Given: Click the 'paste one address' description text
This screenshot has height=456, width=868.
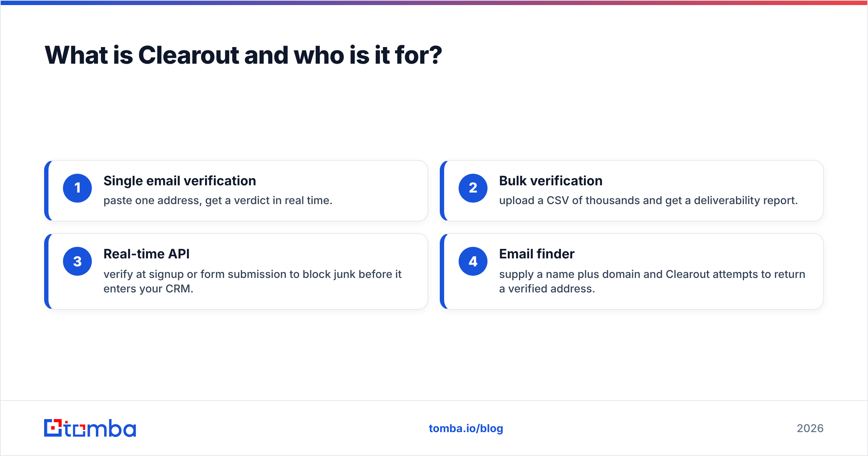Looking at the screenshot, I should pos(218,200).
